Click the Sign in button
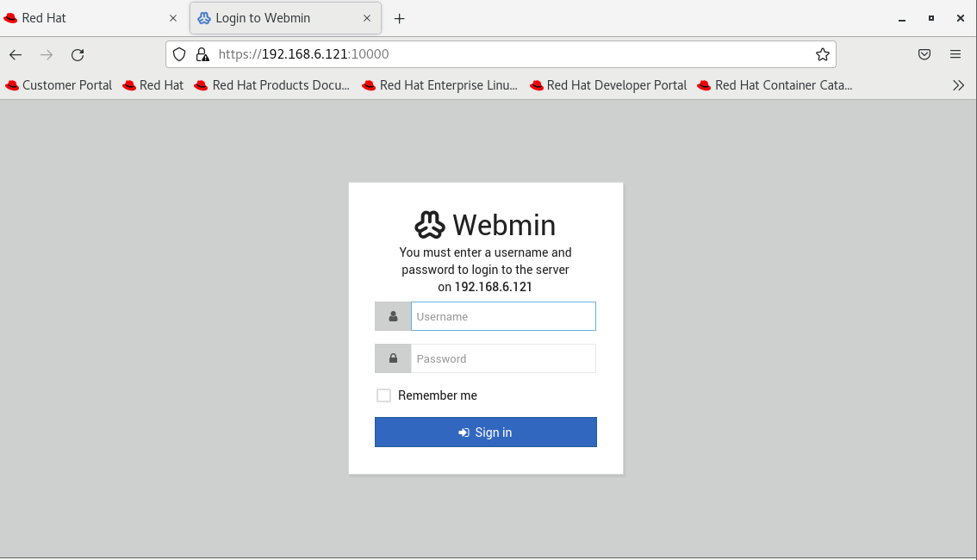Screen dimensions: 977x560 pos(485,432)
